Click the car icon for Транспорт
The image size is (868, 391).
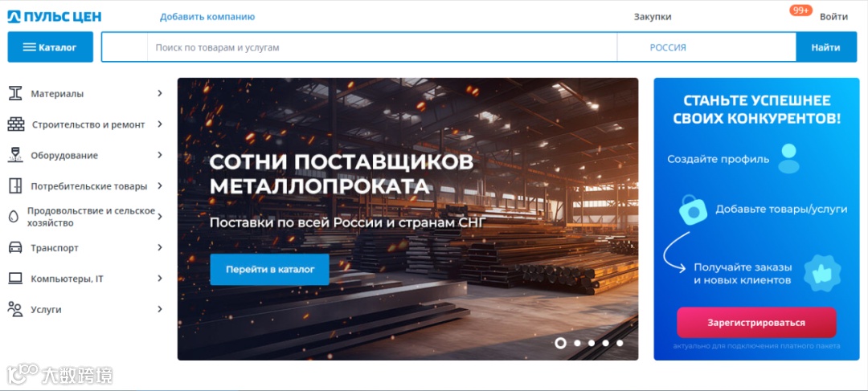[x=15, y=248]
